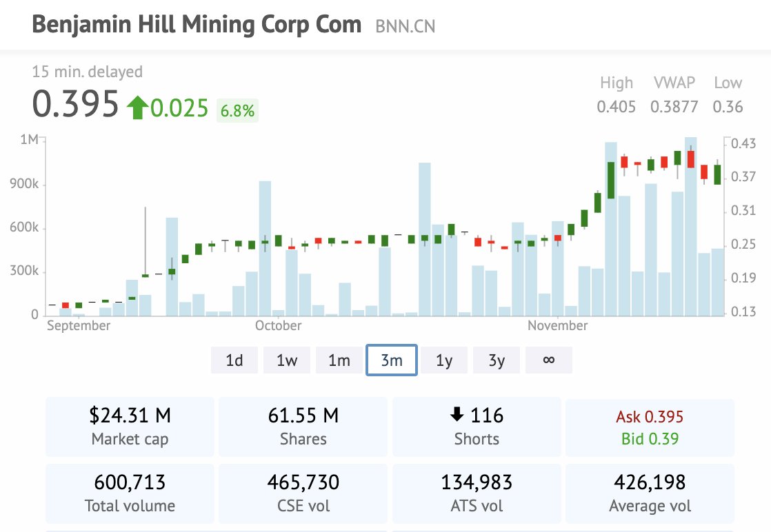Select the infinity all-time range

(549, 360)
